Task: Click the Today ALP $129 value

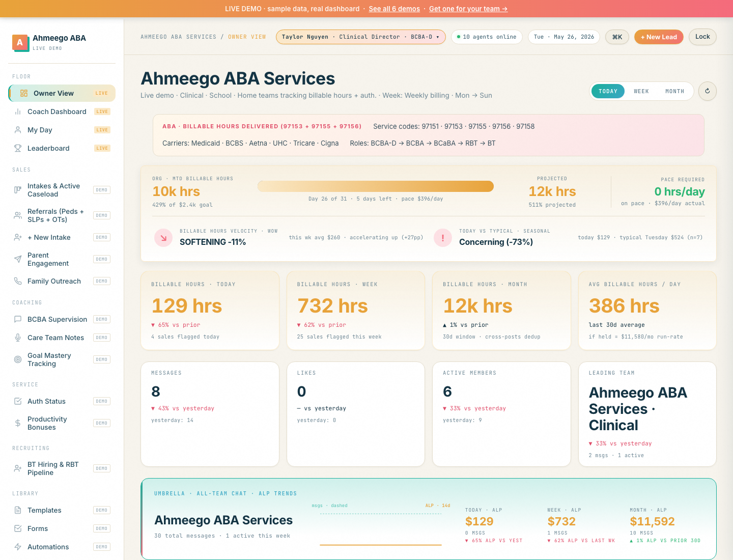Action: pyautogui.click(x=480, y=521)
